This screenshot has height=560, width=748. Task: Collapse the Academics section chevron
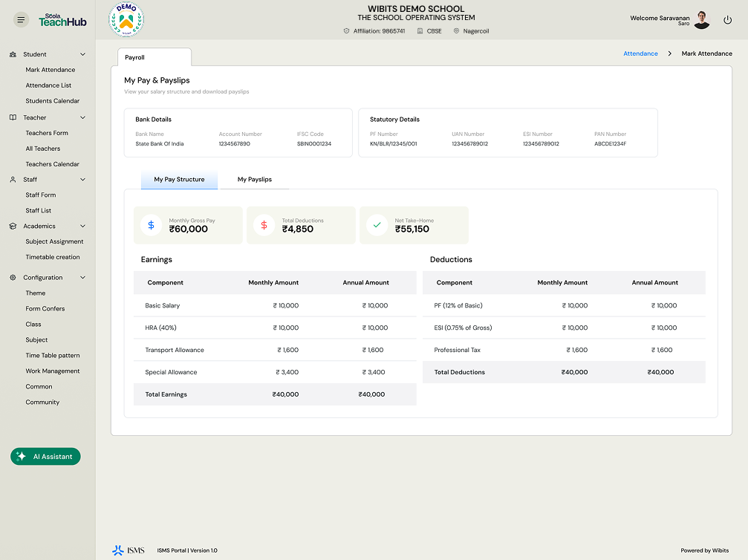pos(82,227)
